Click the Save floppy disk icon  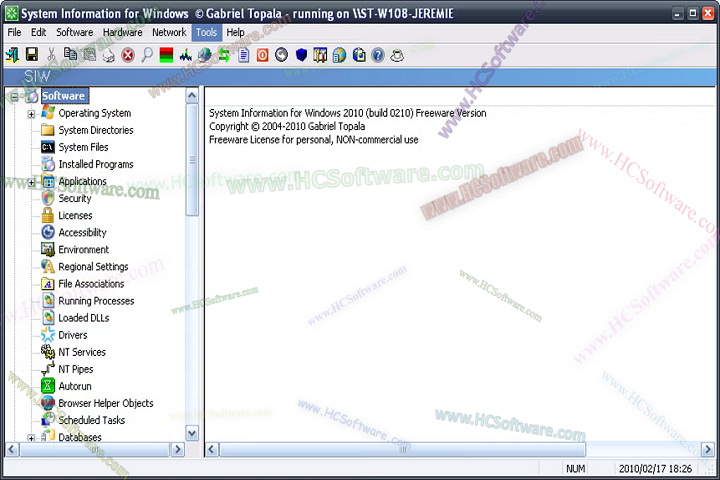tap(32, 55)
